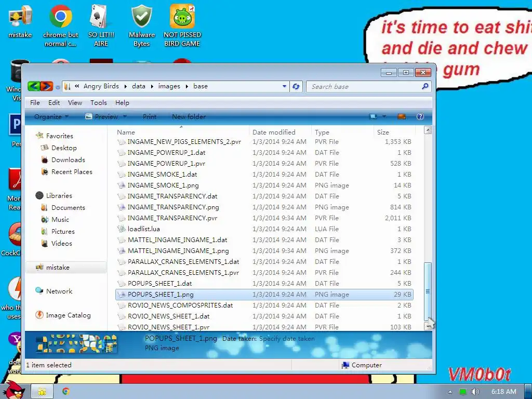
Task: Open the view options dropdown arrow
Action: 384,116
